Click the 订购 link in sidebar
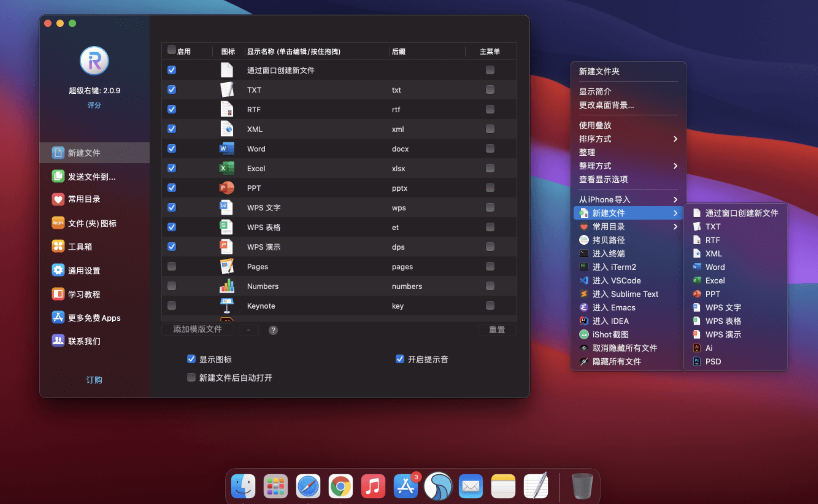 pos(94,380)
